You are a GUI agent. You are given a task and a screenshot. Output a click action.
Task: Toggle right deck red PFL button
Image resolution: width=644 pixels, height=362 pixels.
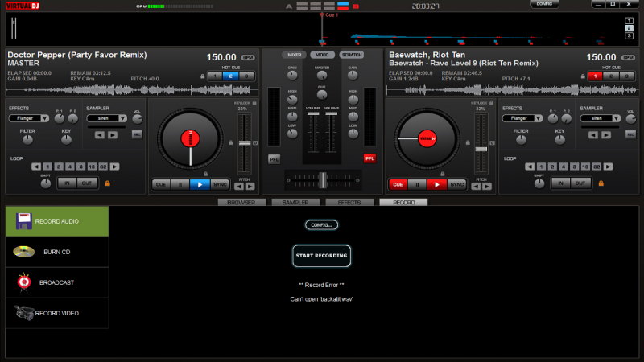coord(369,158)
